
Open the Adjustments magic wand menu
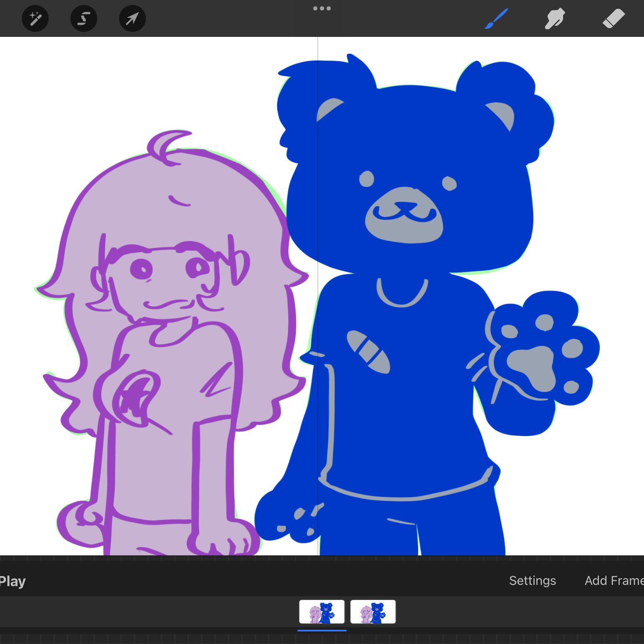35,18
